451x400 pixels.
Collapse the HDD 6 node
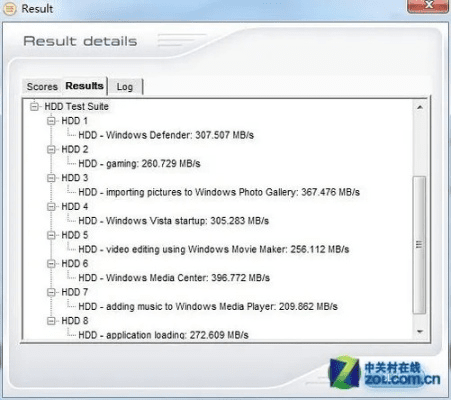51,264
